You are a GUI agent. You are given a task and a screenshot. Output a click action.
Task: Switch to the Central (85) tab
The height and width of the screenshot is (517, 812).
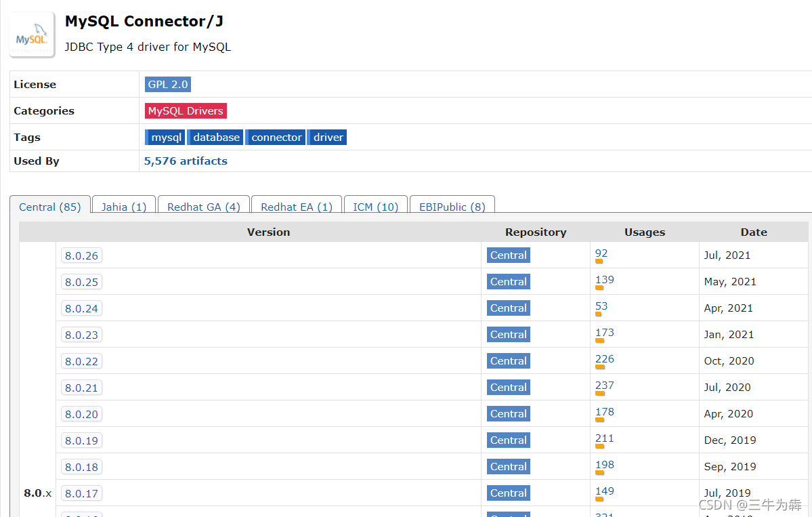[x=50, y=207]
